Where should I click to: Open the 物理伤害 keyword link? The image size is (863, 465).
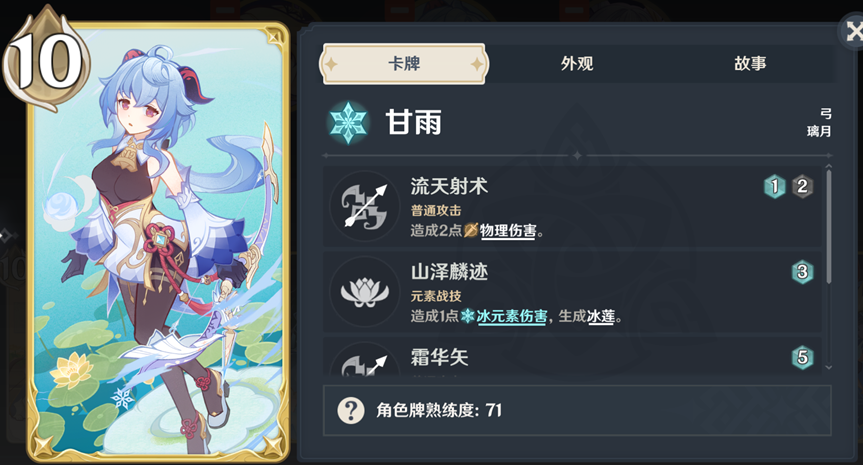coord(507,231)
